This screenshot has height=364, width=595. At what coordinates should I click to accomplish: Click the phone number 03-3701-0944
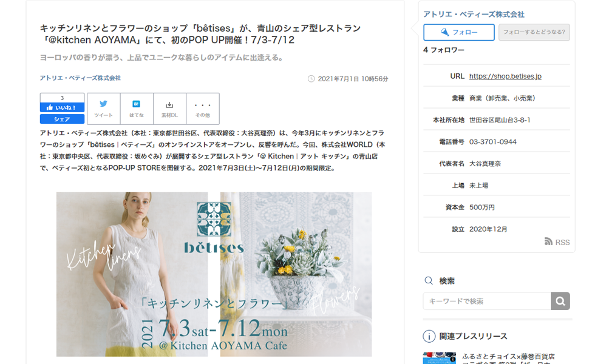[x=492, y=142]
